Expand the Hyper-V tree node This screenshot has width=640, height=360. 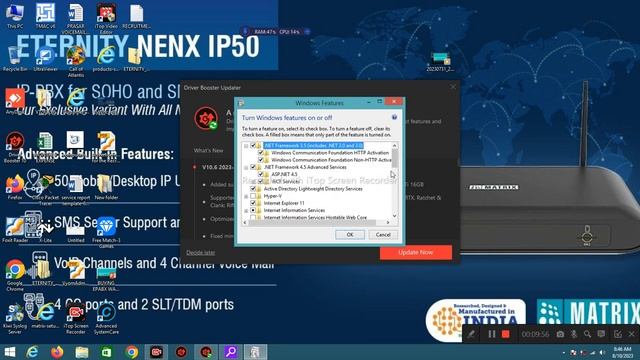coord(246,196)
